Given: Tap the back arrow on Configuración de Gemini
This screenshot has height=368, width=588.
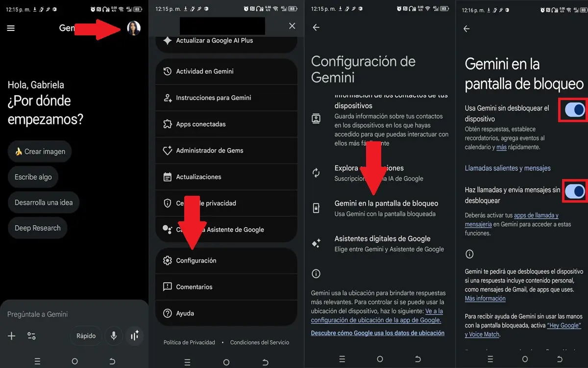Looking at the screenshot, I should point(316,27).
